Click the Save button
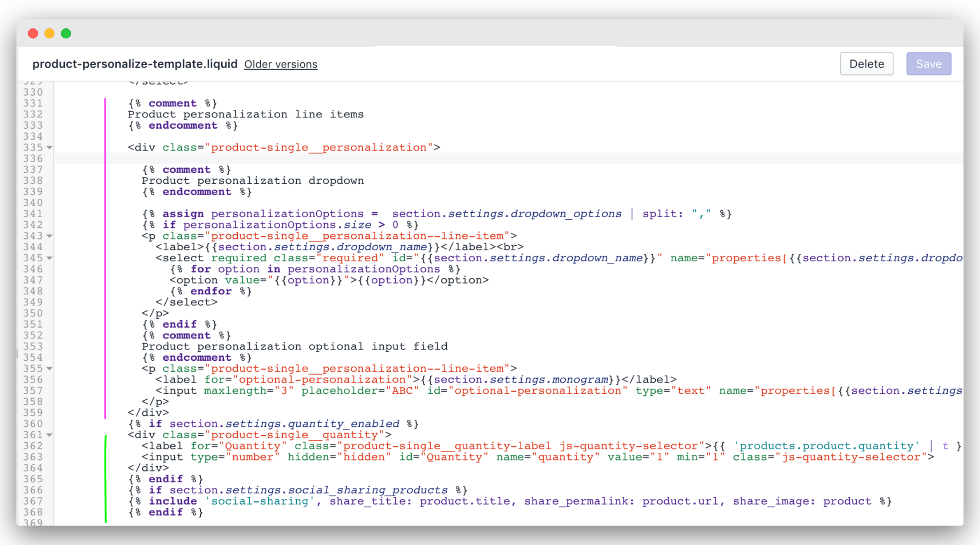This screenshot has height=545, width=980. (928, 64)
